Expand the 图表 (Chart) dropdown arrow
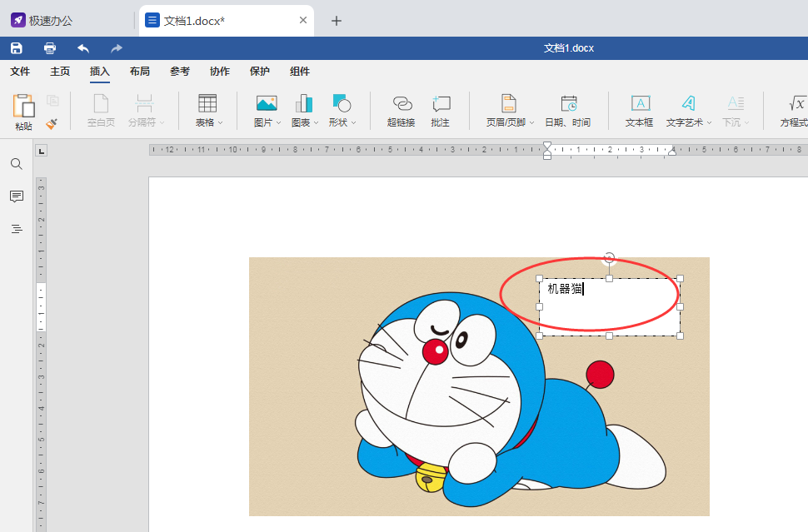The width and height of the screenshot is (808, 532). tap(317, 122)
